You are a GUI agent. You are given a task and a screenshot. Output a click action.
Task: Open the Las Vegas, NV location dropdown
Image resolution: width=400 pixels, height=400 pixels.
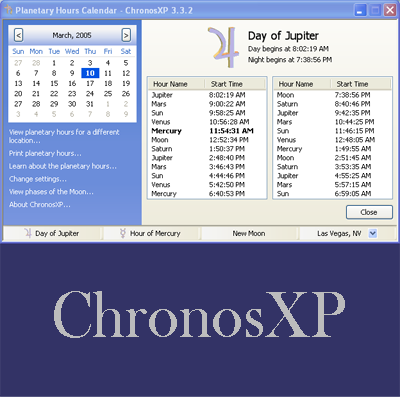373,233
